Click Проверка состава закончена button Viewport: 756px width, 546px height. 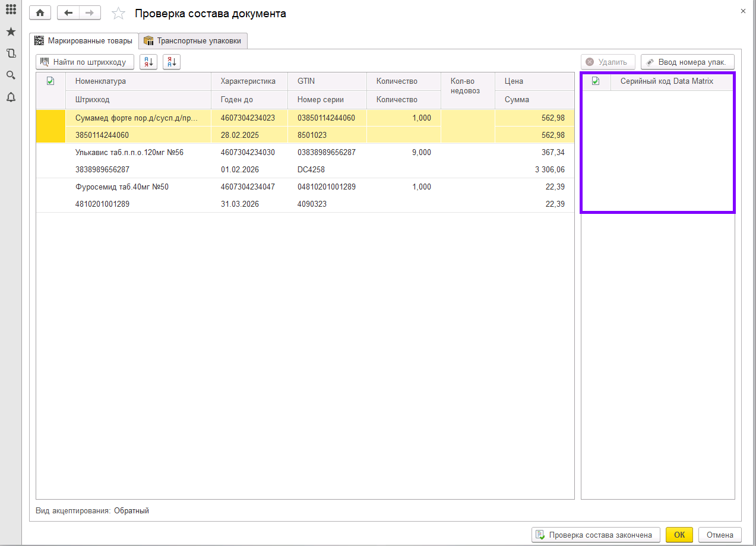[596, 535]
